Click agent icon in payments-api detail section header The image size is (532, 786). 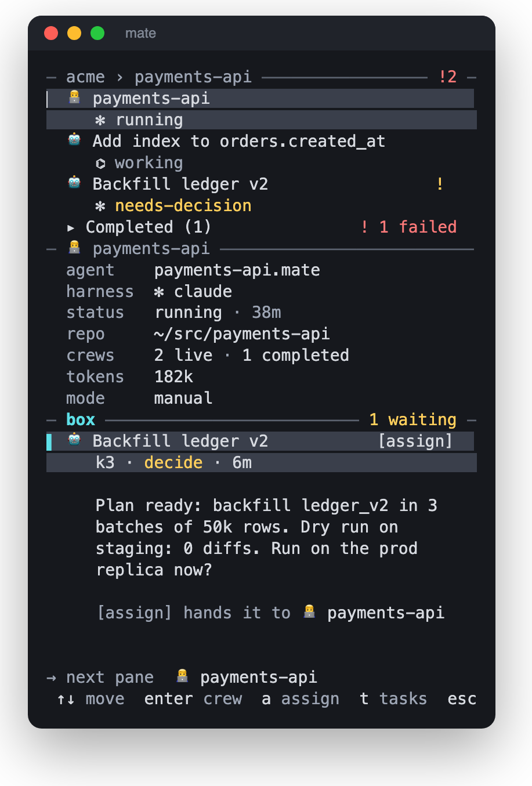(x=74, y=247)
